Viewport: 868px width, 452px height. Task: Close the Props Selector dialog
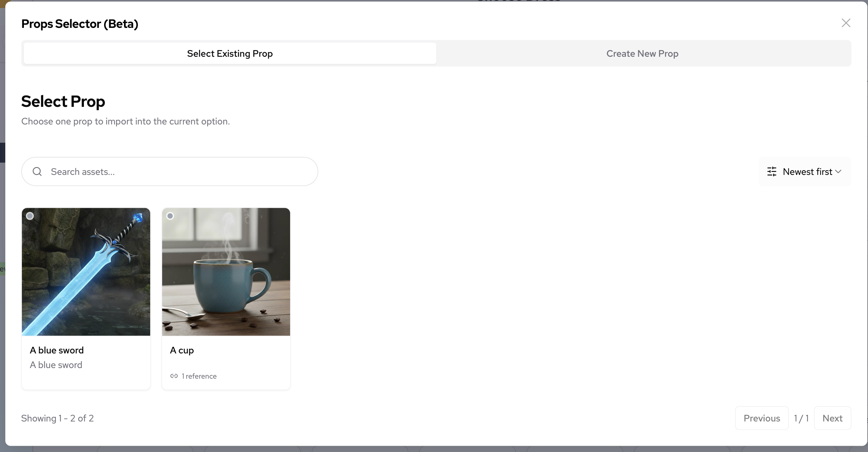point(846,23)
